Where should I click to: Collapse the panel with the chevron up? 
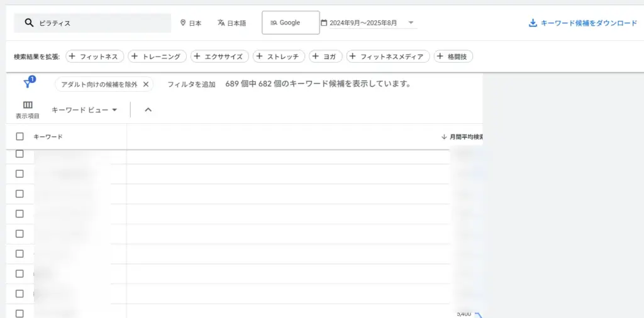point(148,110)
